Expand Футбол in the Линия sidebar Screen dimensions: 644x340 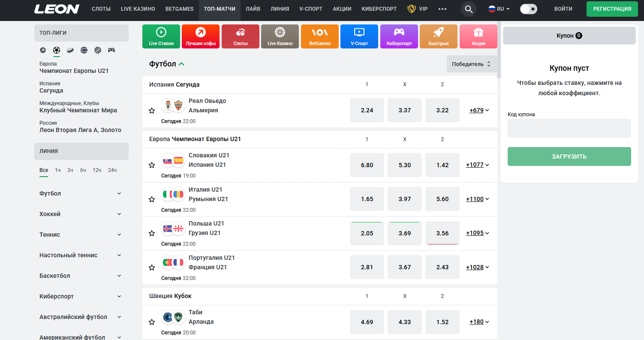[x=81, y=193]
